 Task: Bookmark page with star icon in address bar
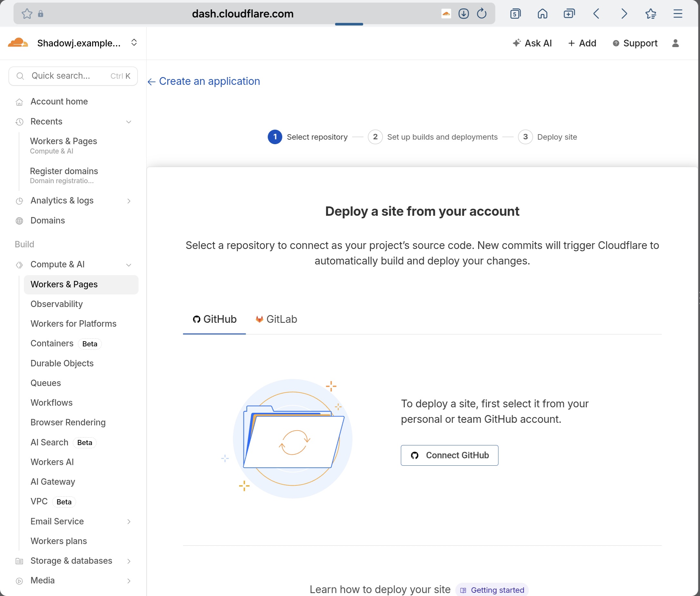[27, 14]
